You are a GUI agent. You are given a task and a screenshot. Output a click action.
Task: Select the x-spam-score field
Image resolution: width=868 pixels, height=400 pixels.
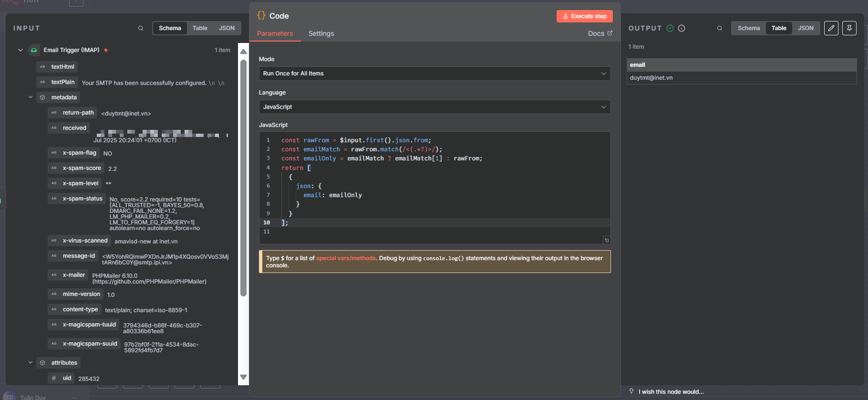[76, 168]
